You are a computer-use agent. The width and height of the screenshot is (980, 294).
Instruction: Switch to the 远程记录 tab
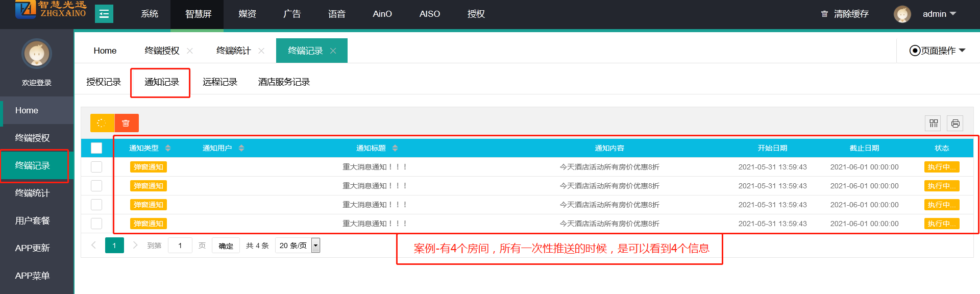pos(220,82)
